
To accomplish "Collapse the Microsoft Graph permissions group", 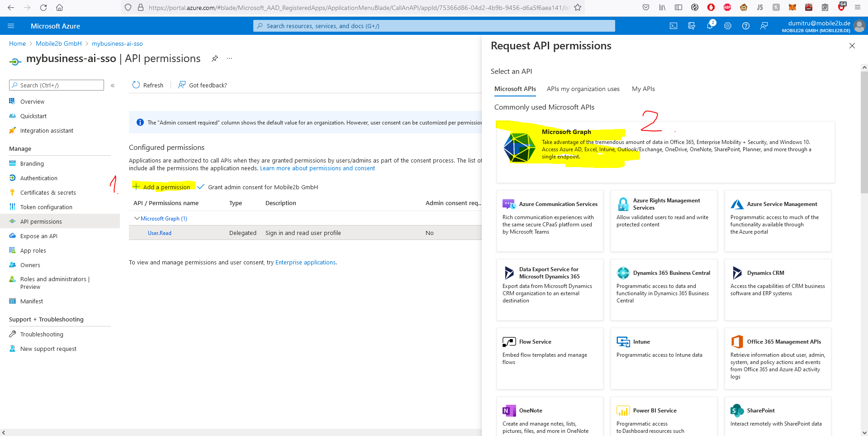I will pyautogui.click(x=137, y=218).
